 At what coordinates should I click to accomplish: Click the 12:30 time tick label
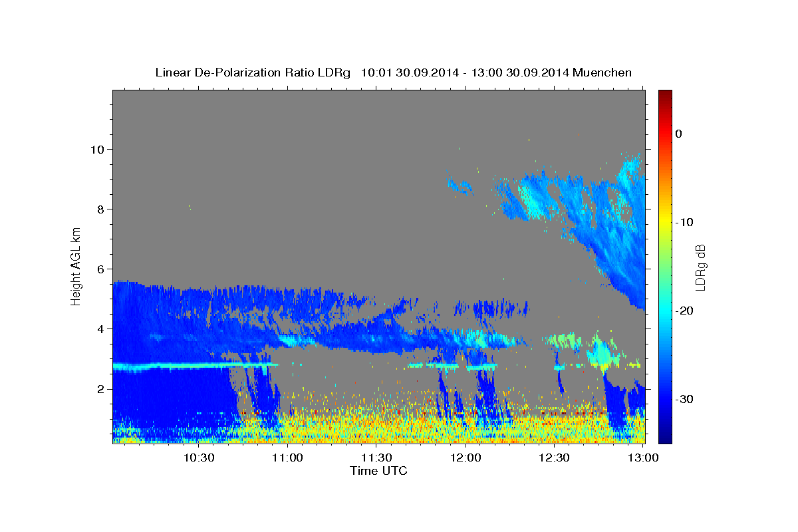click(554, 458)
